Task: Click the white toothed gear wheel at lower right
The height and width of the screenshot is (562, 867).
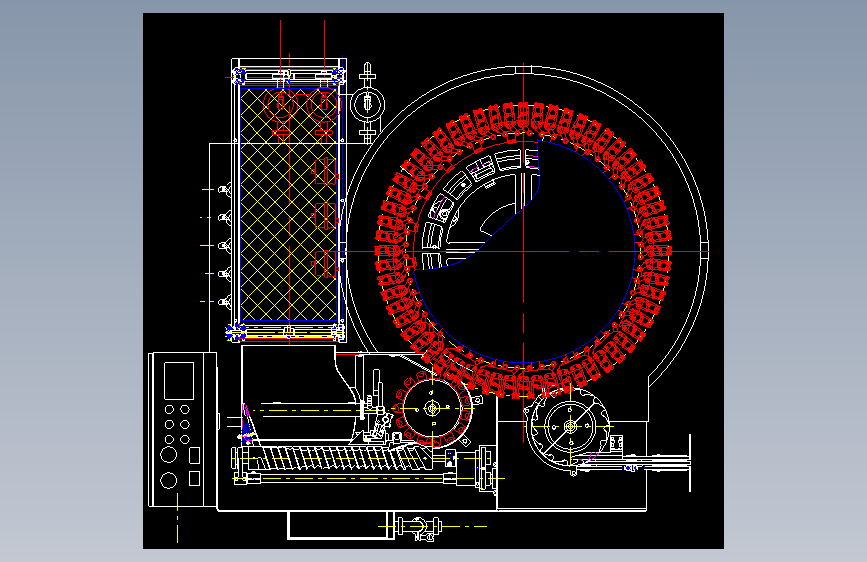Action: click(x=570, y=427)
